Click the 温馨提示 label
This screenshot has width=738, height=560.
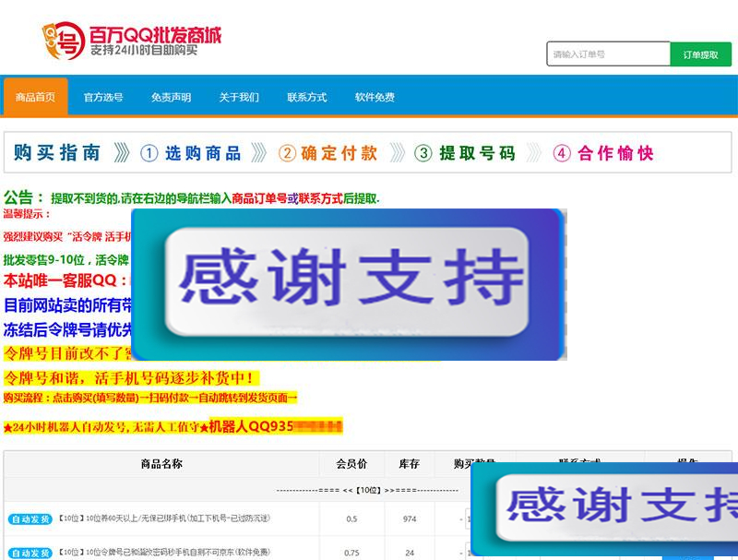coord(27,214)
